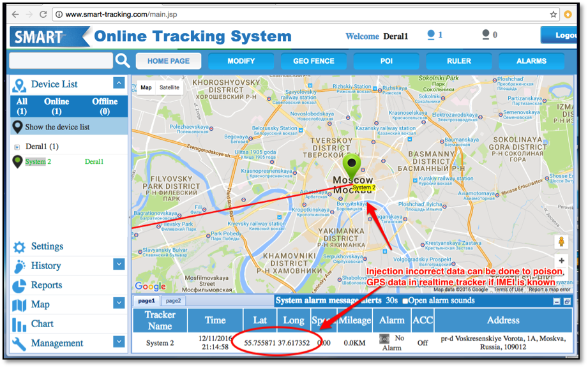Viewport: 588px width, 368px height.
Task: Click the Reports pie chart icon
Action: (x=19, y=285)
